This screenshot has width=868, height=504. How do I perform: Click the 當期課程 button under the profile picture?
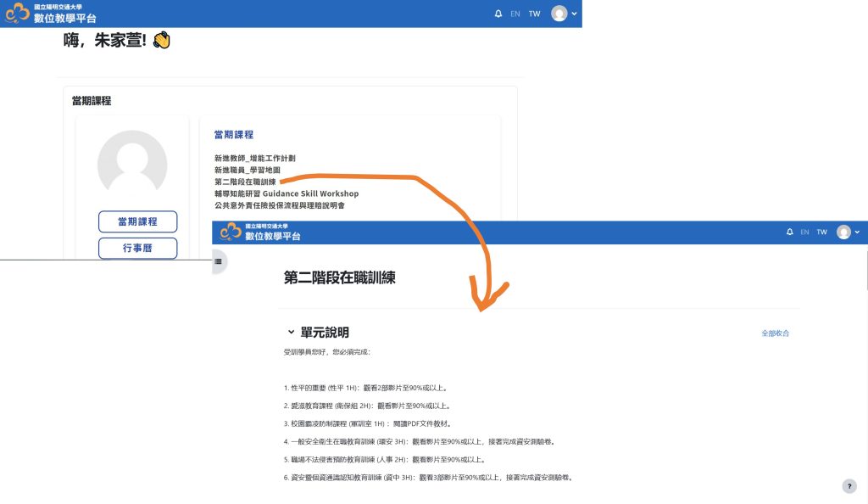(x=137, y=221)
